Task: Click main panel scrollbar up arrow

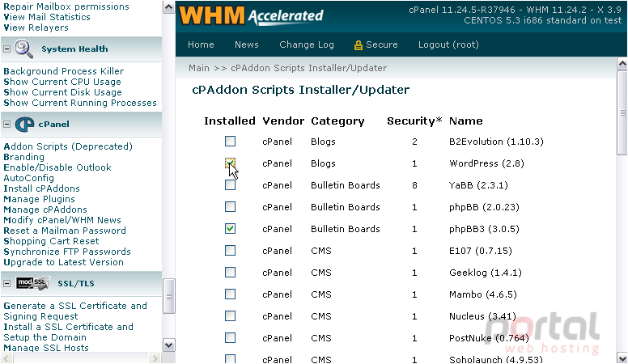Action: point(622,64)
